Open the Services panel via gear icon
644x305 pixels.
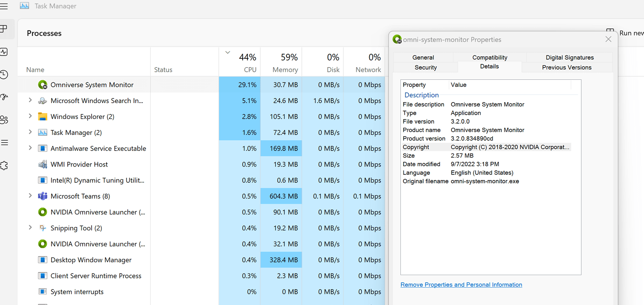[x=4, y=165]
